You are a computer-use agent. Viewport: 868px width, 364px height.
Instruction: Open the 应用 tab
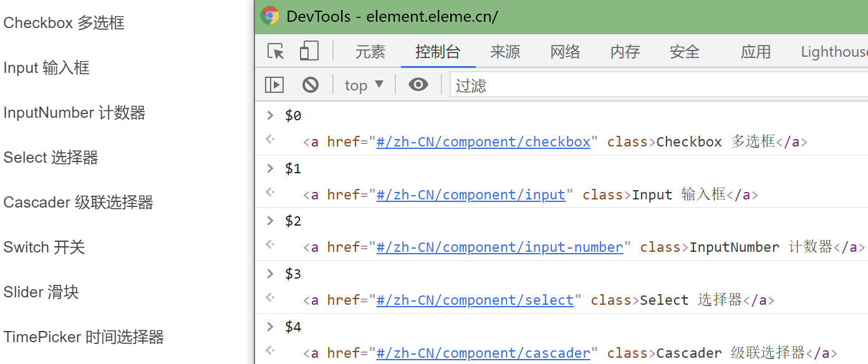point(756,52)
